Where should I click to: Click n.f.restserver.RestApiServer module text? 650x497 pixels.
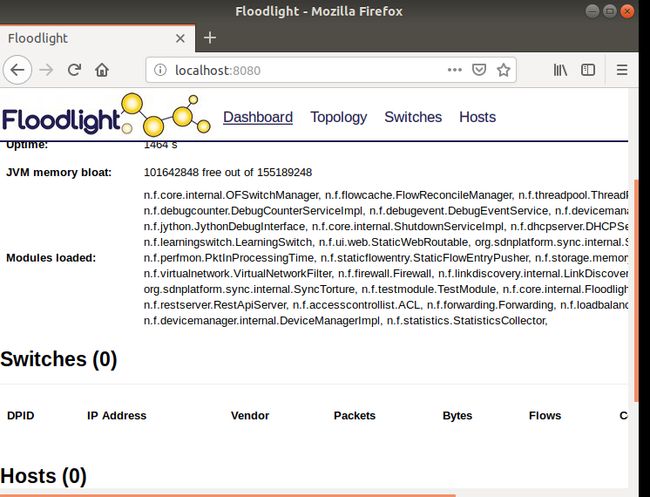(x=215, y=305)
